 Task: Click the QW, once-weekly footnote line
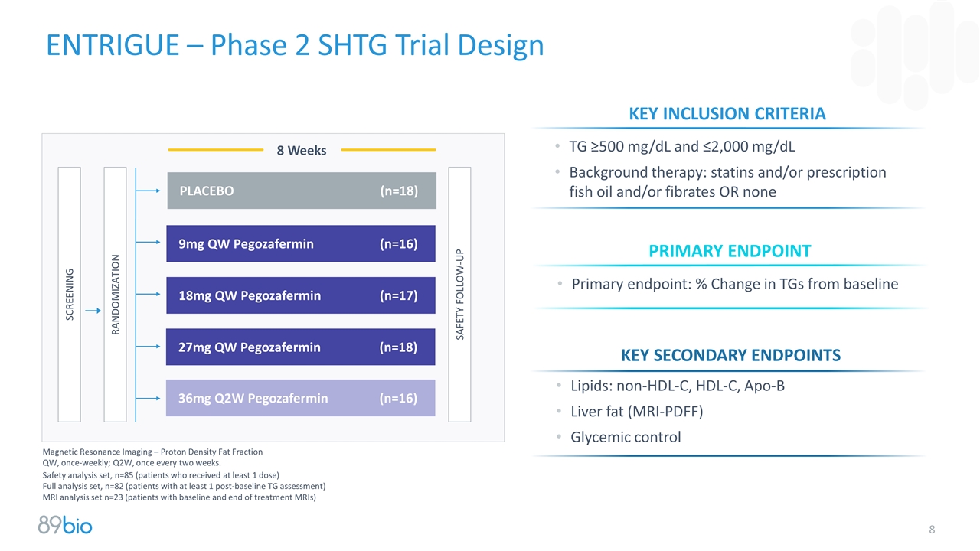[132, 462]
